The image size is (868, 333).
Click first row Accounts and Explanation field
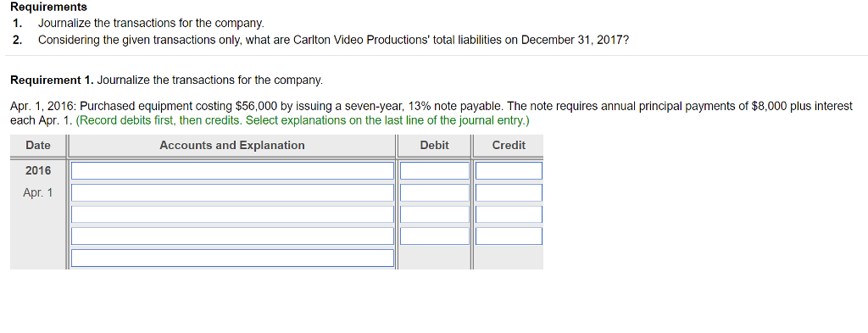232,170
